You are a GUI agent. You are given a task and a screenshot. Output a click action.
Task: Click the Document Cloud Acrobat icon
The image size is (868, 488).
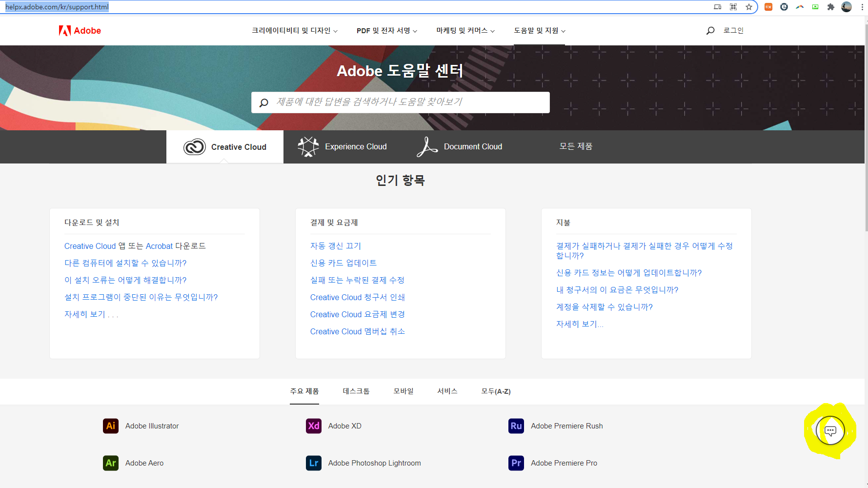click(427, 146)
